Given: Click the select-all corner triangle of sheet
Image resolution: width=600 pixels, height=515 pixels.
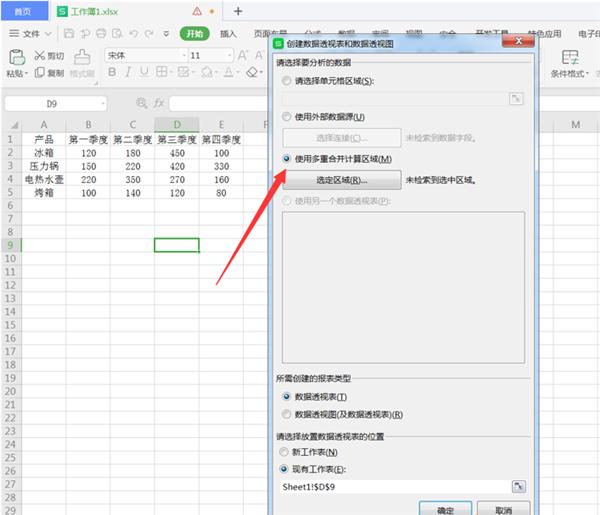Looking at the screenshot, I should [14, 125].
